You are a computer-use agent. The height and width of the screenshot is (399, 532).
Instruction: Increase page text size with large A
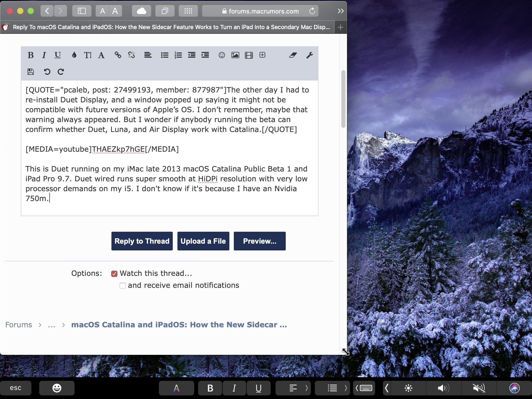tap(115, 11)
